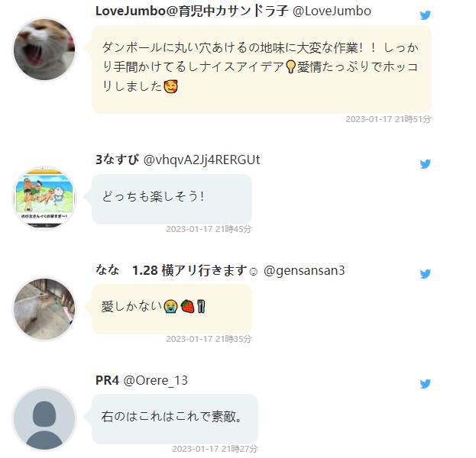Click Twitter bird icon on 3なすび's tweet
The height and width of the screenshot is (458, 476).
point(426,164)
